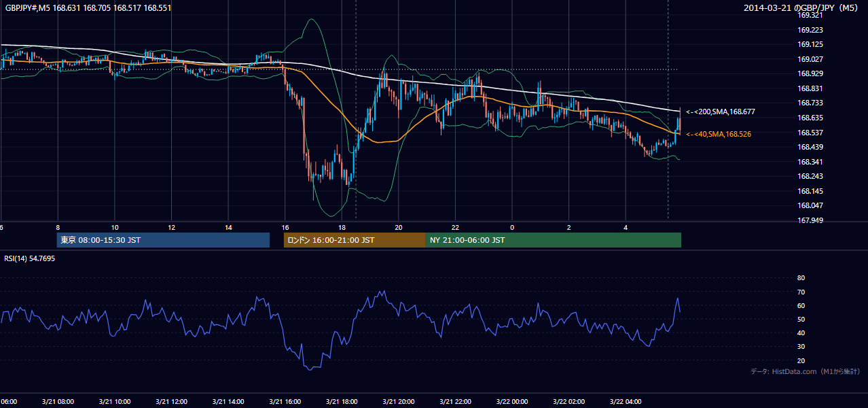Screen dimensions: 868x408
Task: Click hour label 16 on price chart axis
Action: pyautogui.click(x=285, y=228)
